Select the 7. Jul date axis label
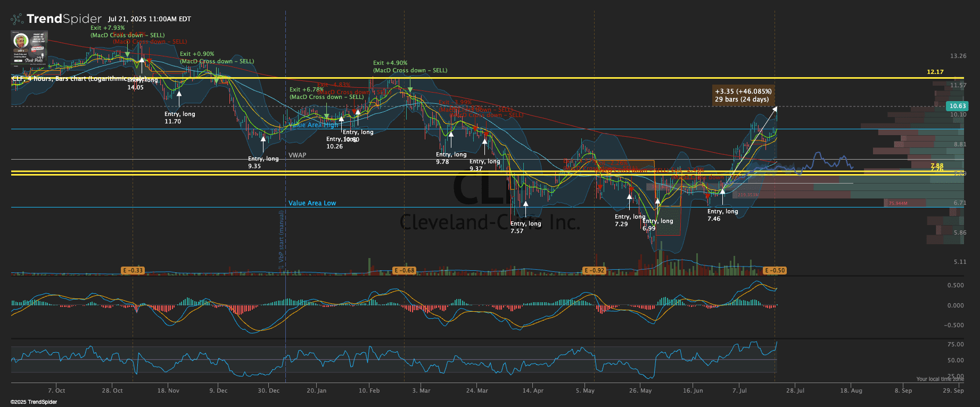 739,391
